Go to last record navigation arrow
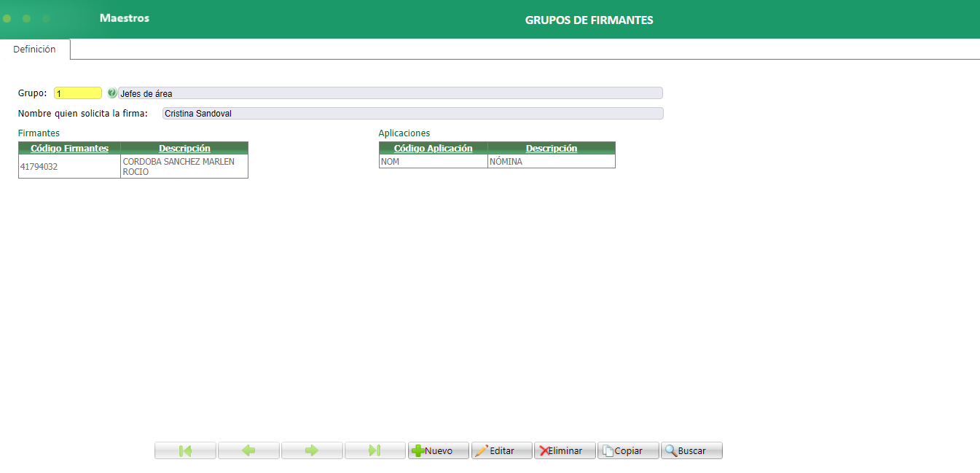The image size is (980, 473). 375,450
